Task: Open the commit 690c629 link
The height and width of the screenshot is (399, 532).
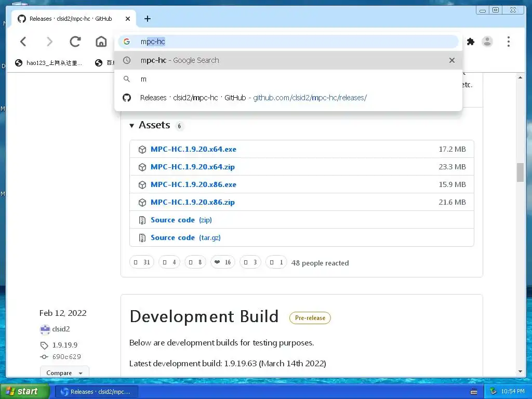Action: pos(66,356)
